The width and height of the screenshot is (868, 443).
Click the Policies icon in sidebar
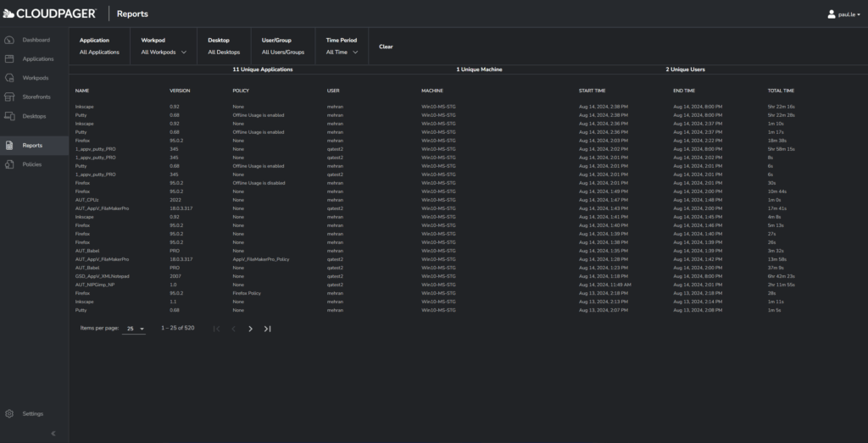[8, 164]
